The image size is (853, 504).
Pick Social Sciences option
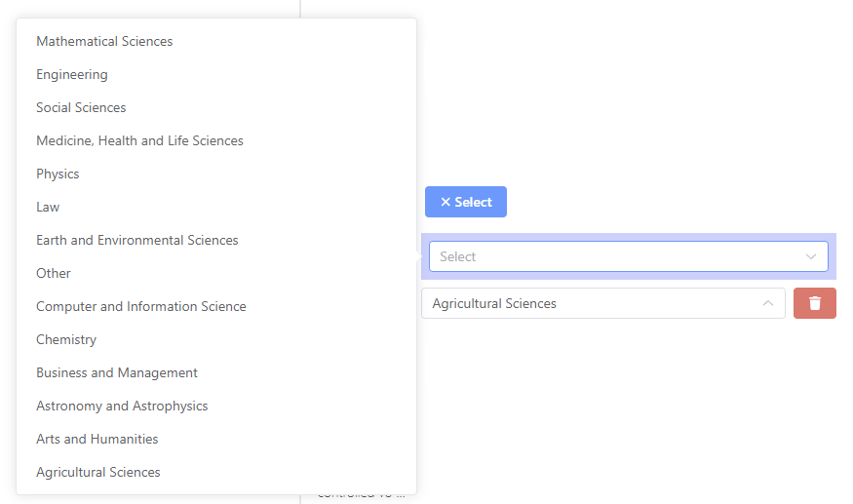216,108
